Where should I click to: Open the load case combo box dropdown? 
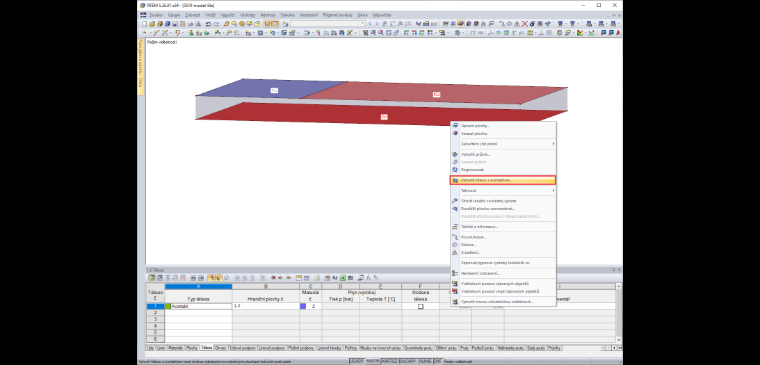pos(363,23)
